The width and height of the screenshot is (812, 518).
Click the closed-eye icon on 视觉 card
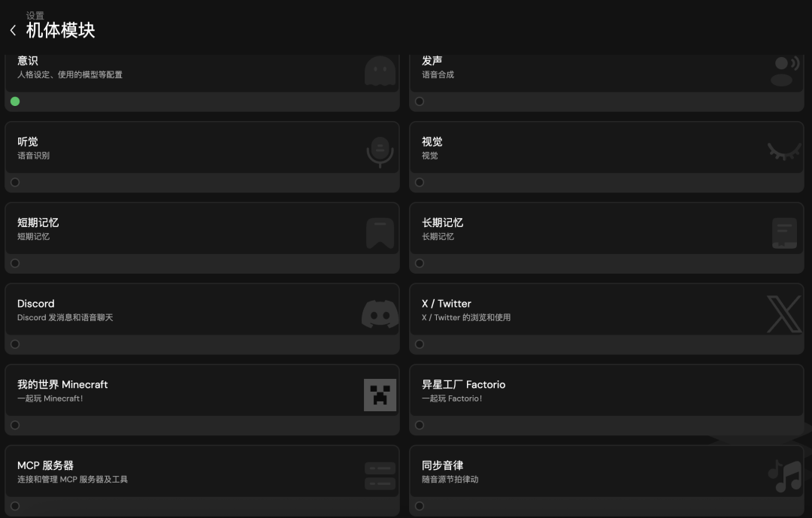point(784,151)
